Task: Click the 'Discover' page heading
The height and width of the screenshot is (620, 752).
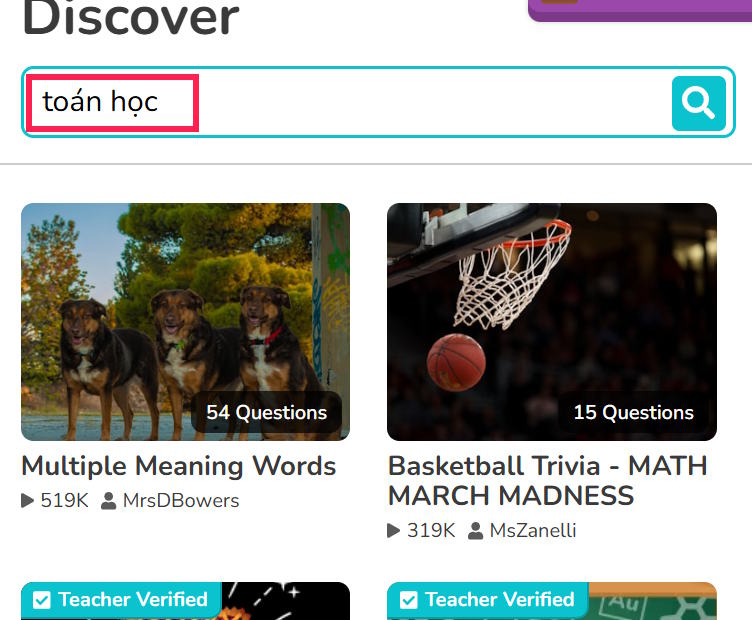Action: (x=130, y=17)
